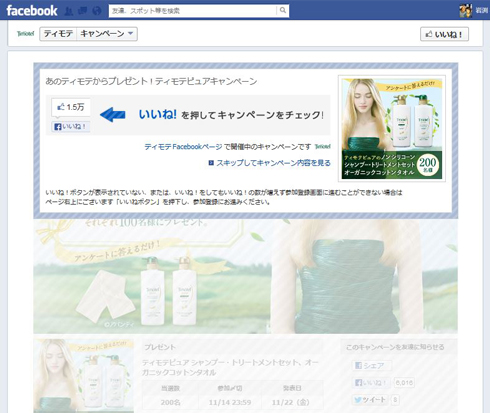Click the プレゼント heading
The image size is (490, 413).
[160, 347]
